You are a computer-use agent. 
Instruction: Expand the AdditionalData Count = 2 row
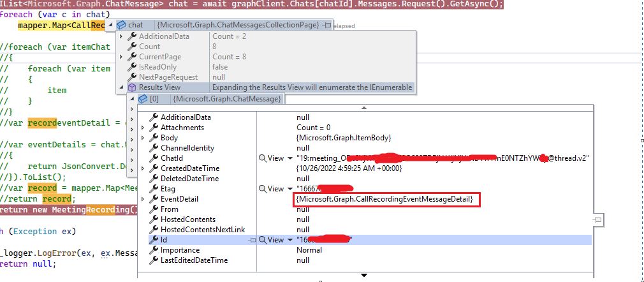[121, 36]
